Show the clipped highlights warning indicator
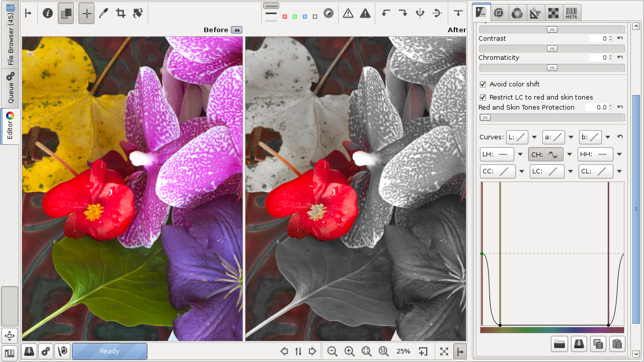This screenshot has height=362, width=644. (365, 14)
